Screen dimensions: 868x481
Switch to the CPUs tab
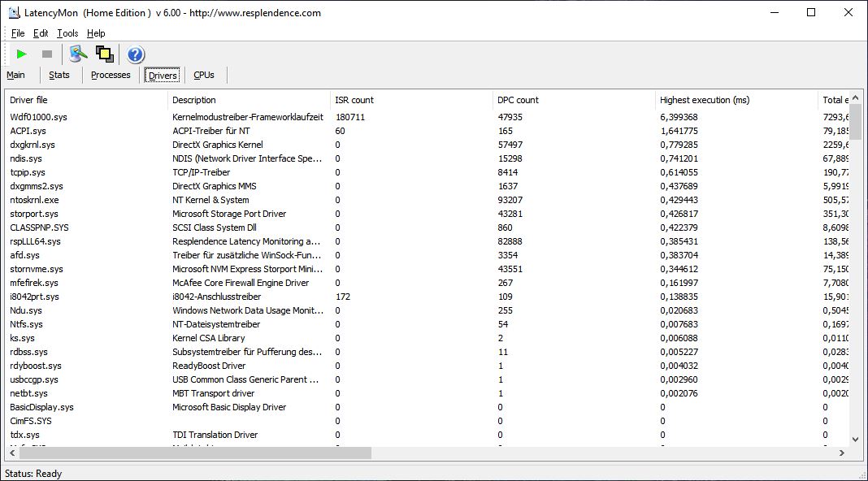(x=204, y=75)
